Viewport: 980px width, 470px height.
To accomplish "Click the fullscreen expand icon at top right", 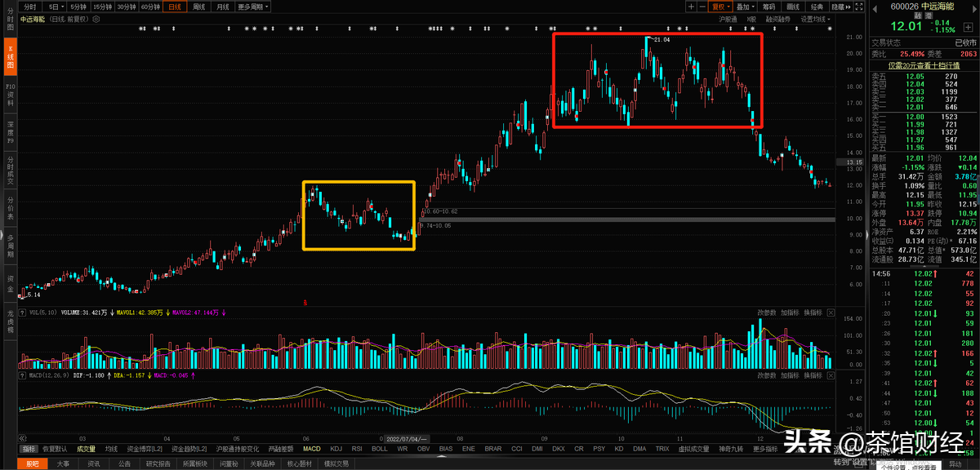I will (857, 7).
